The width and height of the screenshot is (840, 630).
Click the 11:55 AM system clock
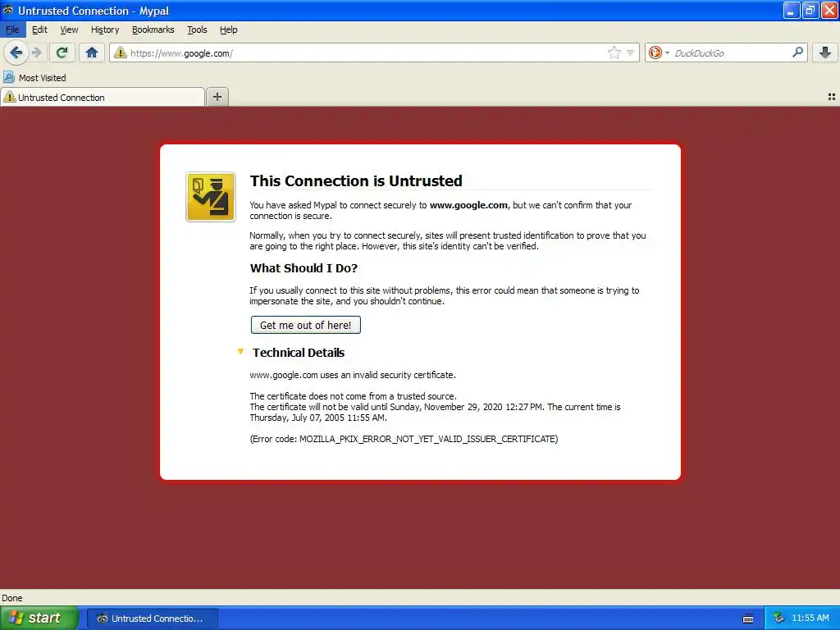pos(810,619)
